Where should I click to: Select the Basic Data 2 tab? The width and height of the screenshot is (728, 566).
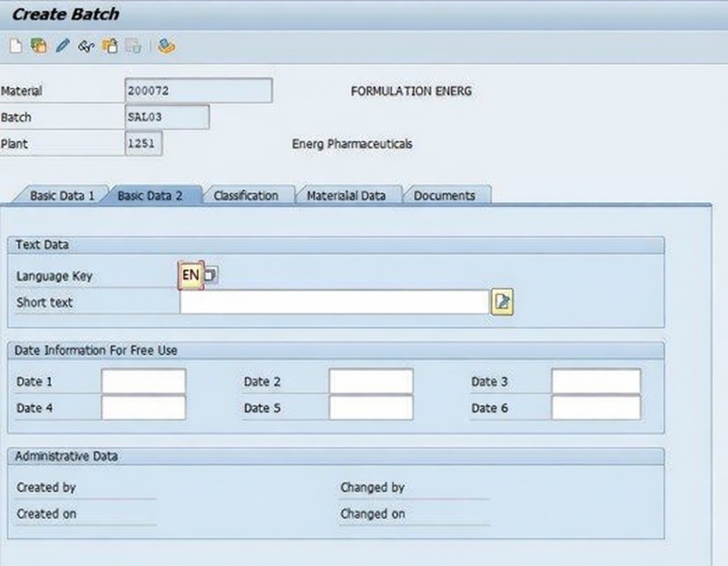(150, 196)
